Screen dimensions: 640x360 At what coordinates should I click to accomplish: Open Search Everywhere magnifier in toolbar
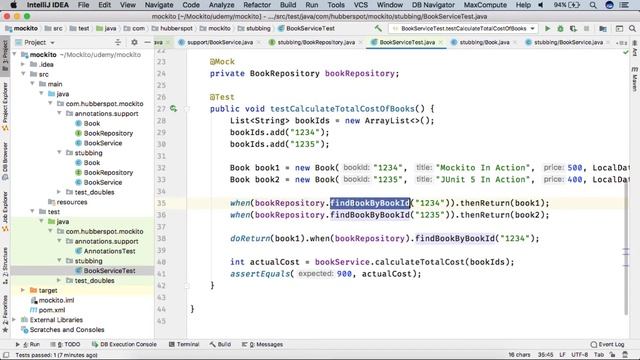[632, 29]
